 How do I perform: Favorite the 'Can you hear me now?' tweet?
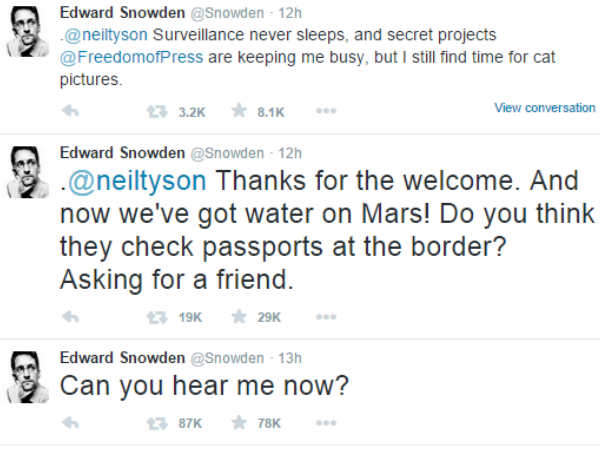pyautogui.click(x=239, y=423)
